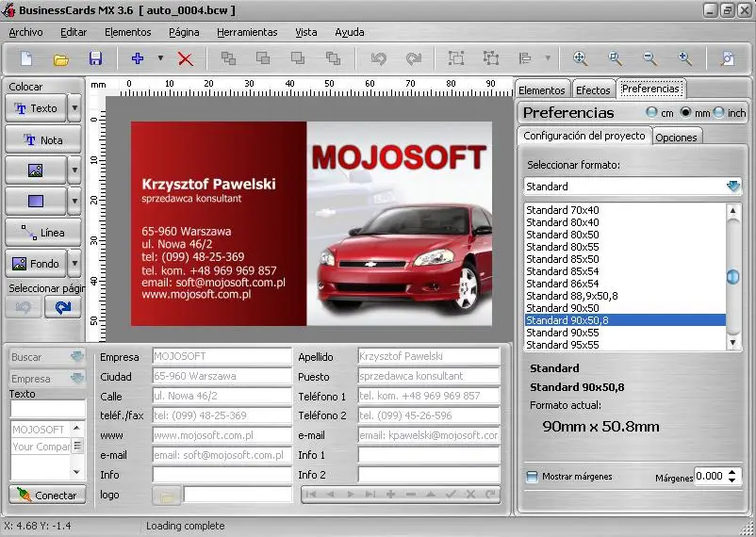Switch to the Efectos tab

point(593,90)
